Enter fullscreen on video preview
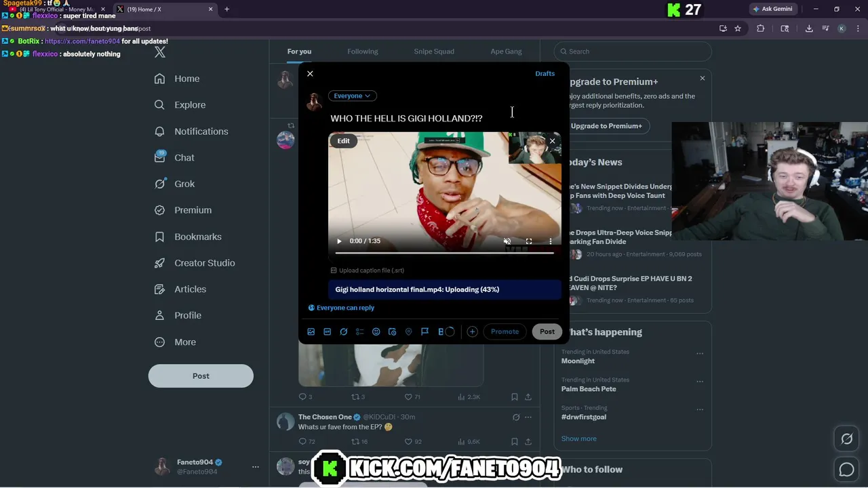 pos(529,241)
